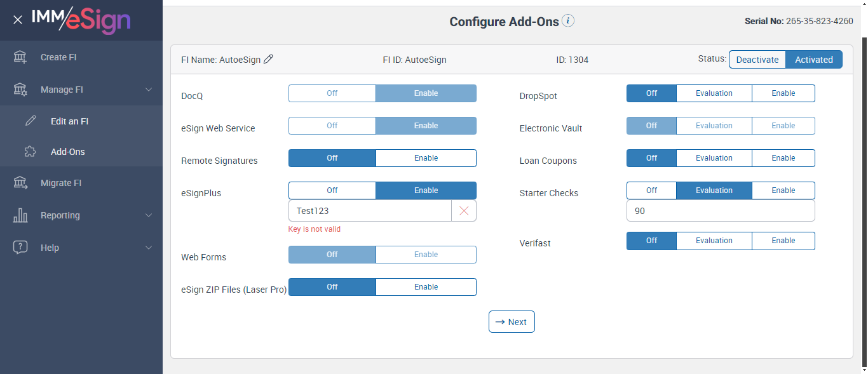Turn off Starter Checks
Viewport: 868px width, 374px height.
pos(651,190)
